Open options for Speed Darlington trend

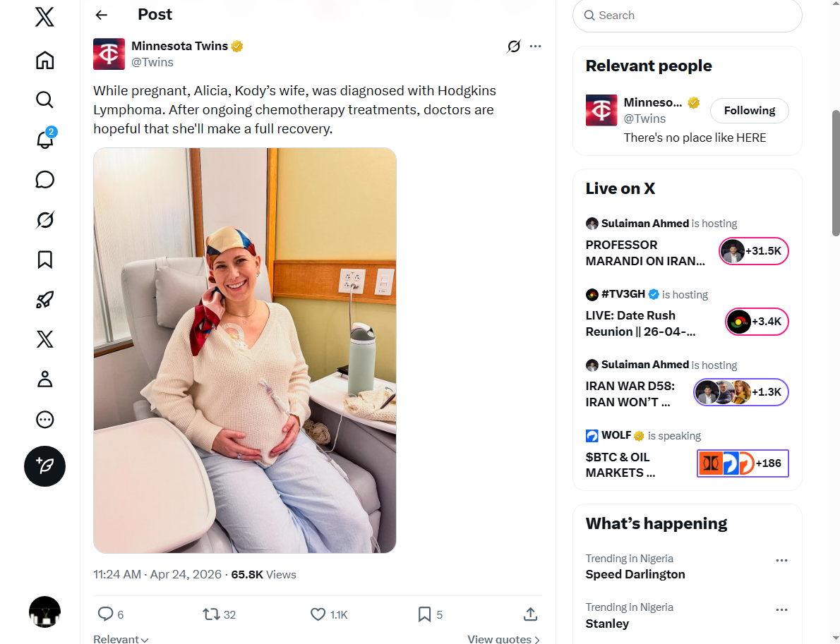[x=781, y=561]
